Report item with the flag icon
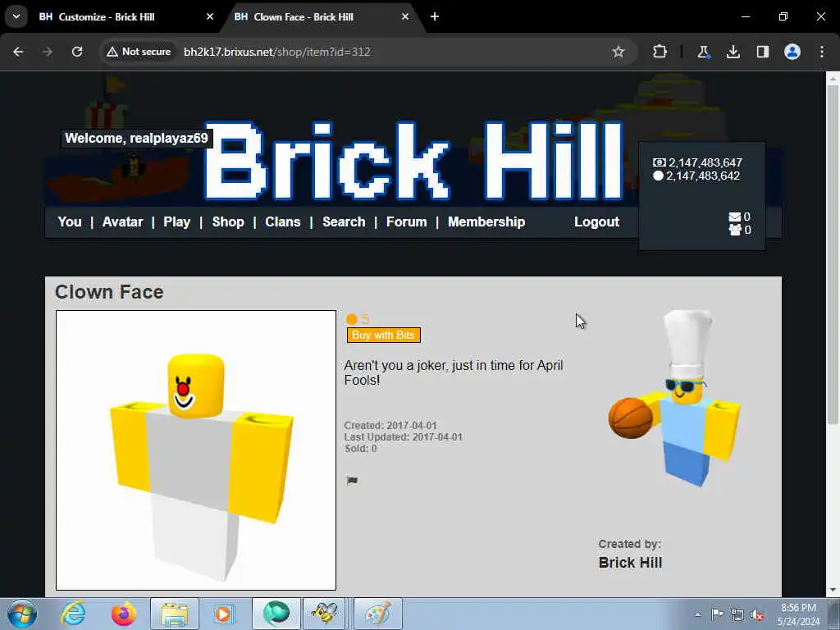The height and width of the screenshot is (630, 840). click(x=352, y=481)
